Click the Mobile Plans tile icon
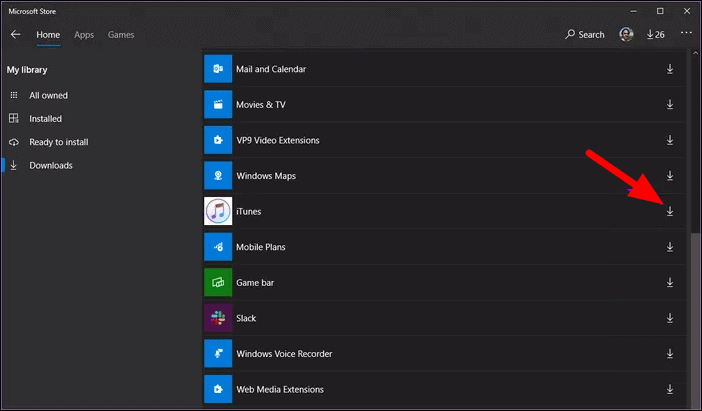The width and height of the screenshot is (702, 411). click(x=218, y=247)
